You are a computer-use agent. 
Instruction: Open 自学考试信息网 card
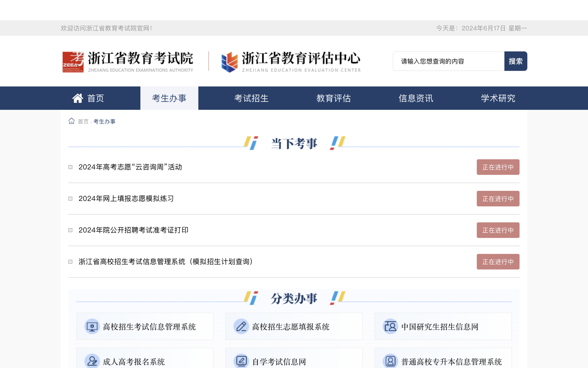point(294,358)
